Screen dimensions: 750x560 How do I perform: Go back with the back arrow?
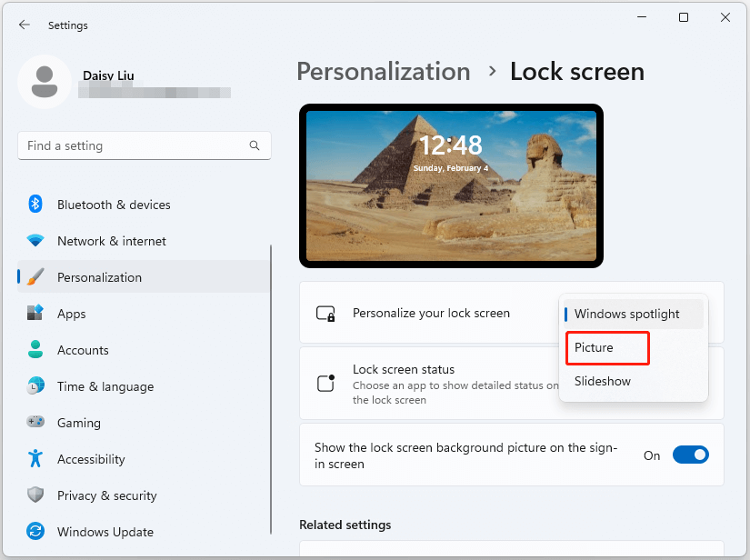click(x=25, y=25)
